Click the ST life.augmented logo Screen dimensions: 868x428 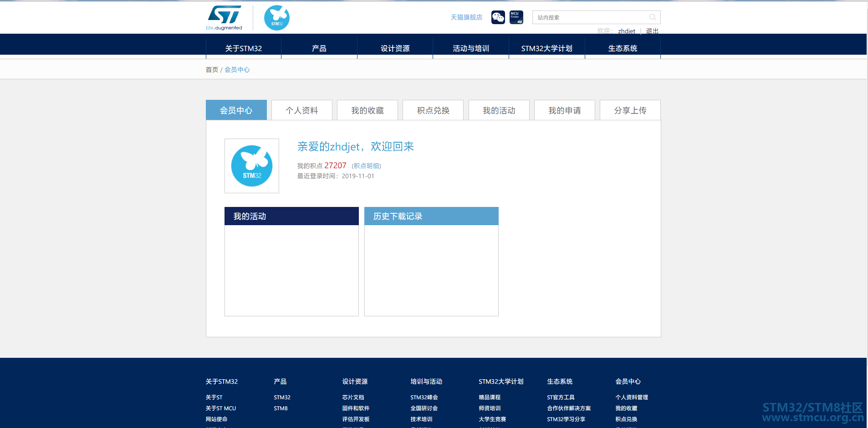tap(224, 18)
